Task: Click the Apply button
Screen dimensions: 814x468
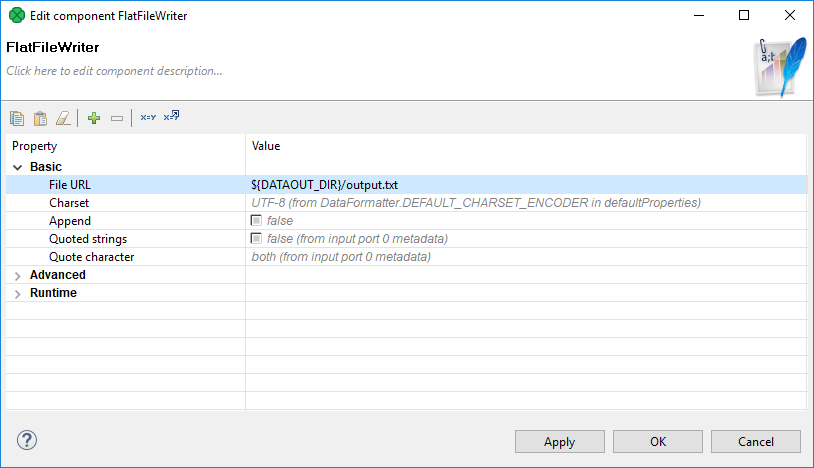Action: pyautogui.click(x=560, y=442)
